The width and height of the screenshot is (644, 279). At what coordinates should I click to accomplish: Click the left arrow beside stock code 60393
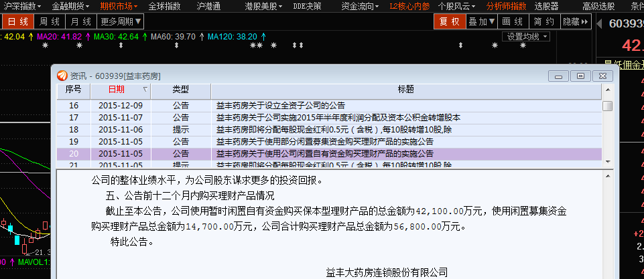coord(600,23)
